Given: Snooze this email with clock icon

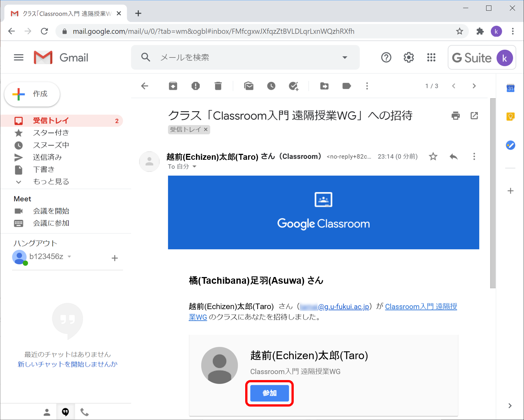Looking at the screenshot, I should (271, 86).
